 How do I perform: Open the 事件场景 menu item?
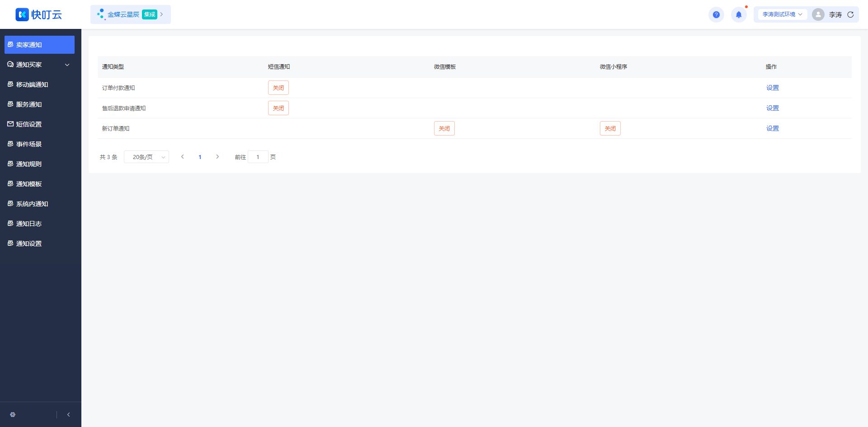(39, 144)
